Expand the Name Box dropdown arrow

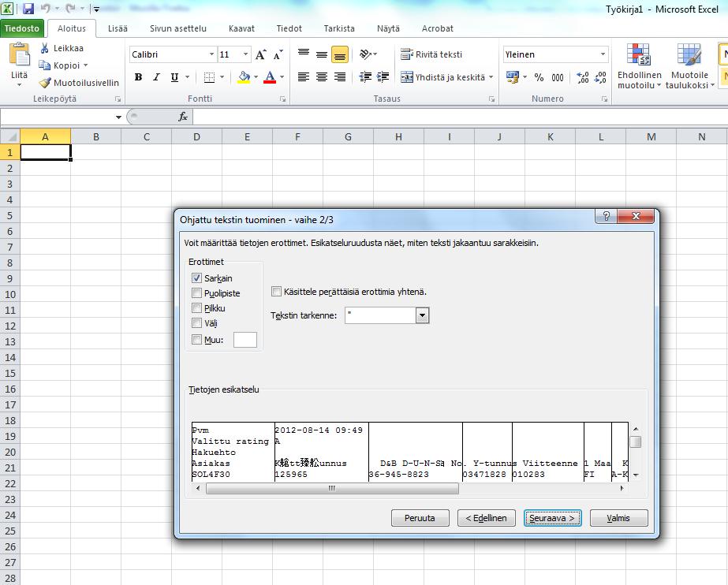point(118,117)
